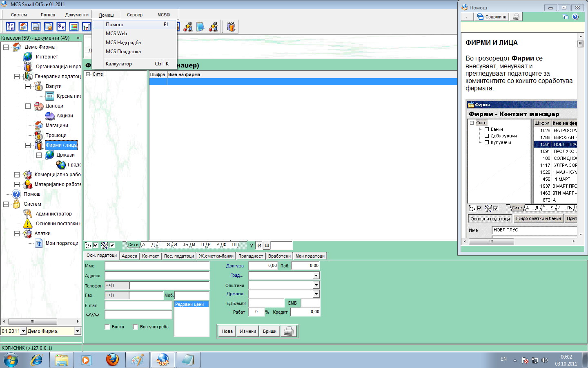Switch to the Адреси tab

coord(129,256)
